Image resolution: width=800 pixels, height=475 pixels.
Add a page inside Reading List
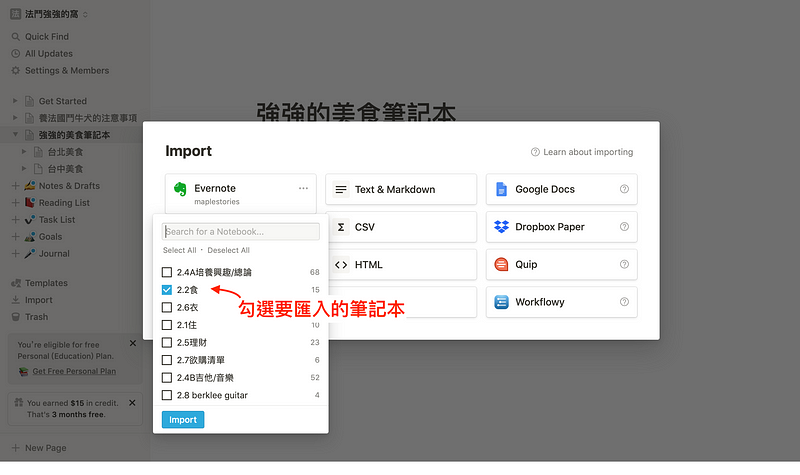pos(15,203)
